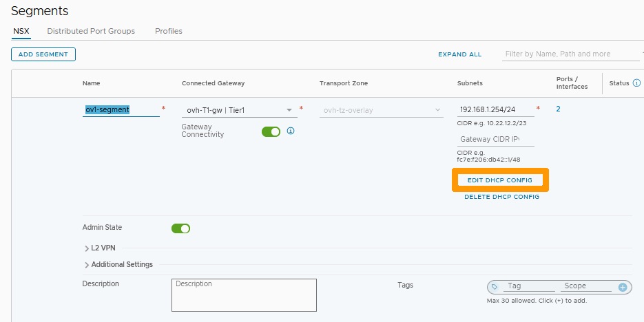Expand the L2 VPN section
Image resolution: width=644 pixels, height=322 pixels.
(100, 248)
